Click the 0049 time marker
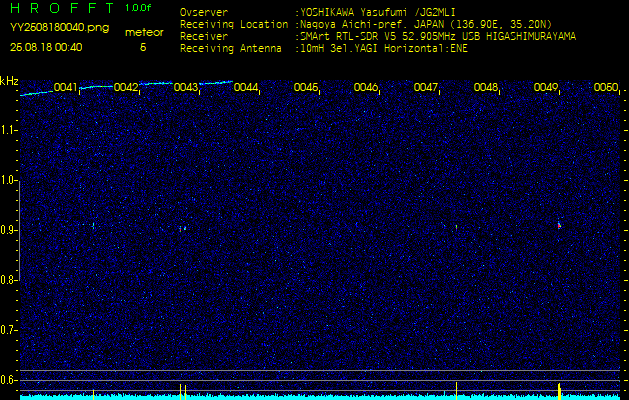This screenshot has width=629, height=400. click(546, 87)
